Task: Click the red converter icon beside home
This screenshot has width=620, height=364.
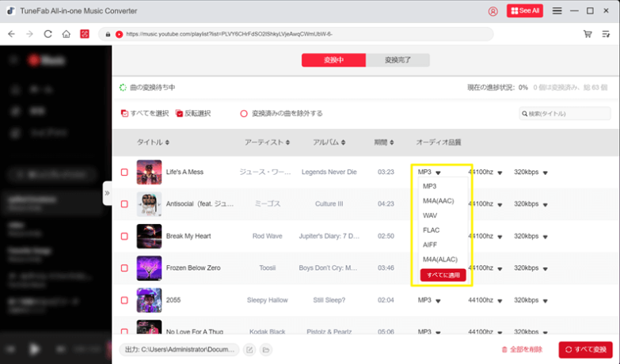Action: 85,34
